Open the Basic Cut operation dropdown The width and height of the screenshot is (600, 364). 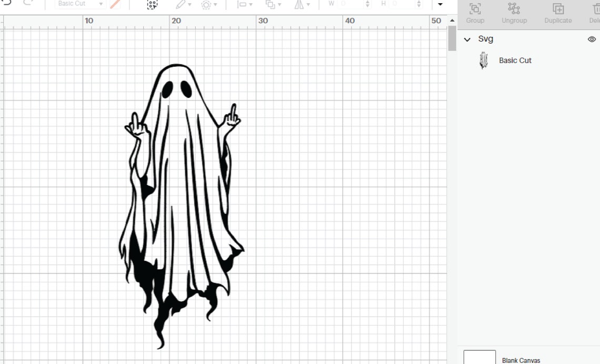tap(78, 4)
